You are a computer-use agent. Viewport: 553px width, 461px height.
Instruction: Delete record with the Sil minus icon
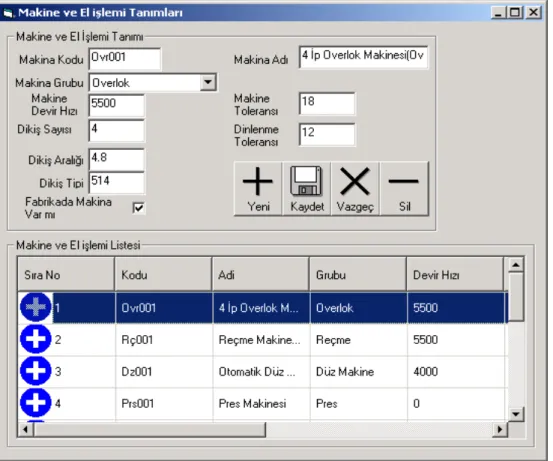click(404, 189)
